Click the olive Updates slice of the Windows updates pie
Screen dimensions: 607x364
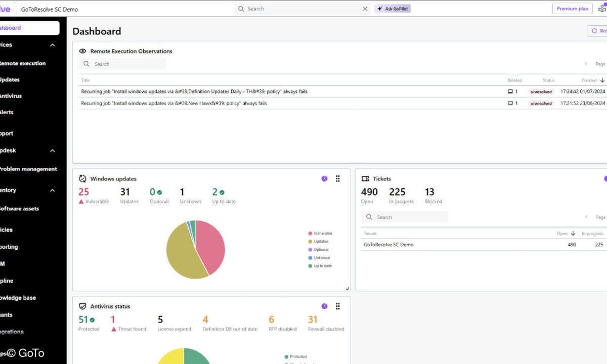(183, 253)
